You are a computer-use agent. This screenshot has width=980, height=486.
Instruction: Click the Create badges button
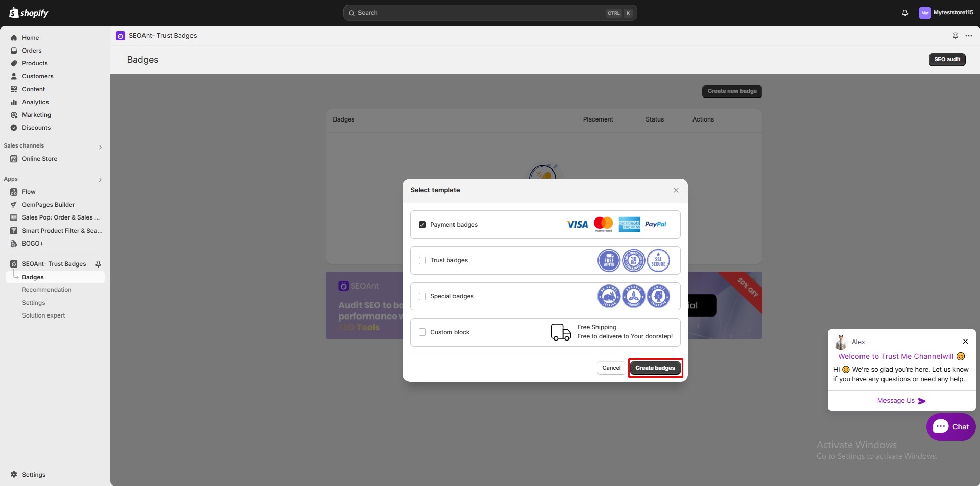coord(655,368)
